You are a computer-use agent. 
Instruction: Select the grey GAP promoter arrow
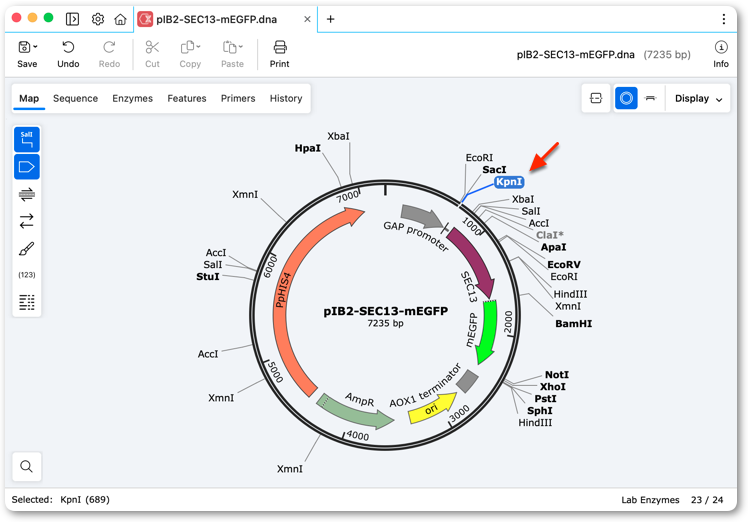(x=422, y=216)
